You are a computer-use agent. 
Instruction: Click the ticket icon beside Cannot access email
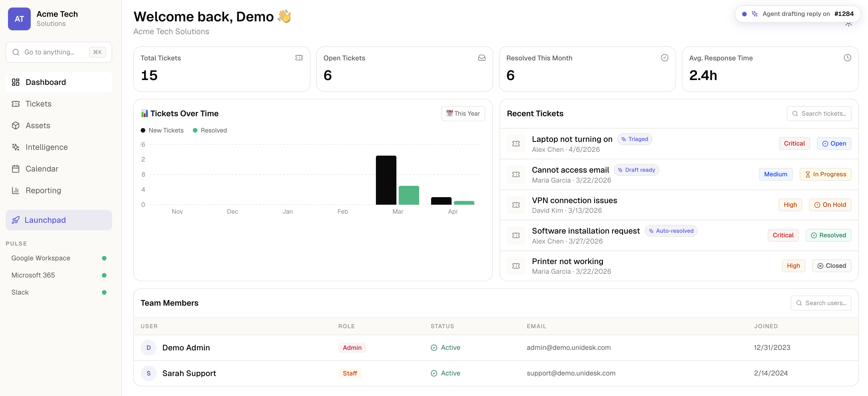[x=516, y=175]
